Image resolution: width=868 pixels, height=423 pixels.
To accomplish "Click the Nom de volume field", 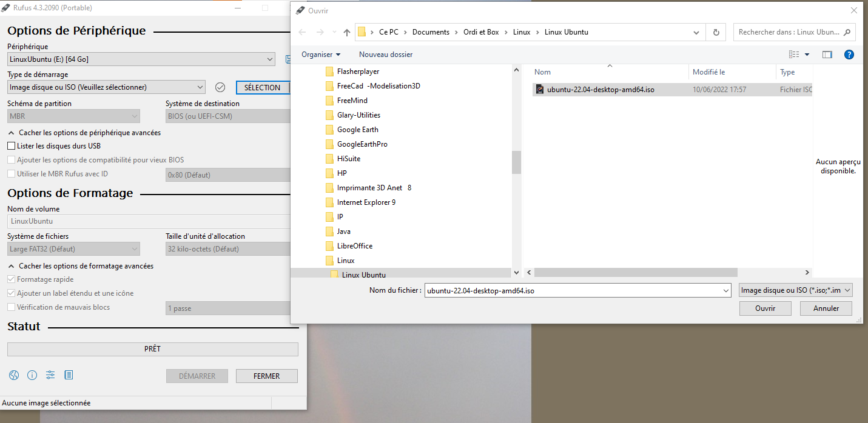I will (x=149, y=221).
